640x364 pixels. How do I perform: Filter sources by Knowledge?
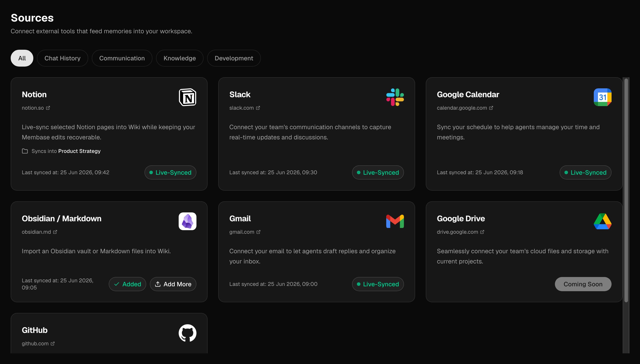[x=180, y=58]
